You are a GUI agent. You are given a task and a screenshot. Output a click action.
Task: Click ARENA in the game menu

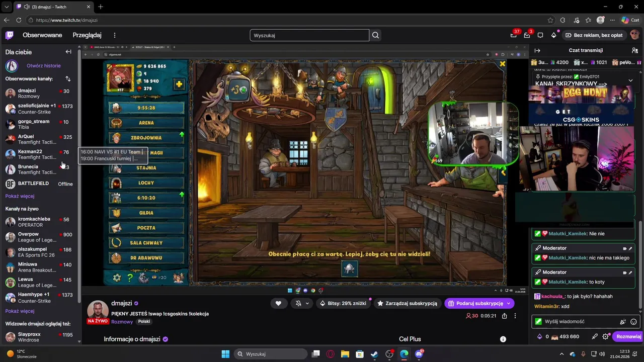(x=146, y=123)
